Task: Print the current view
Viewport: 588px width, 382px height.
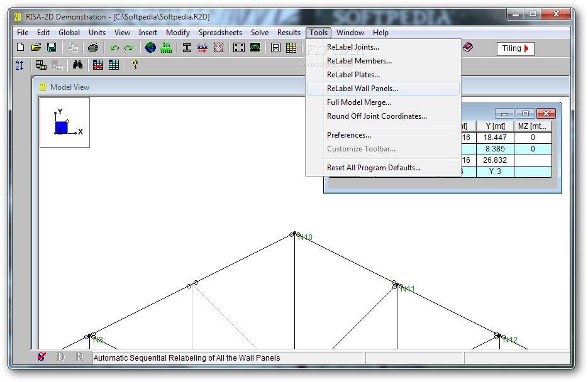Action: [93, 48]
